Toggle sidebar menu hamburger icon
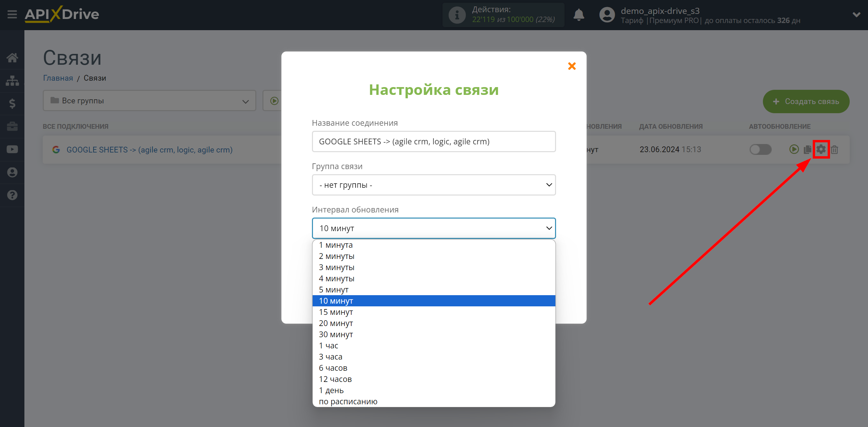 pyautogui.click(x=11, y=14)
